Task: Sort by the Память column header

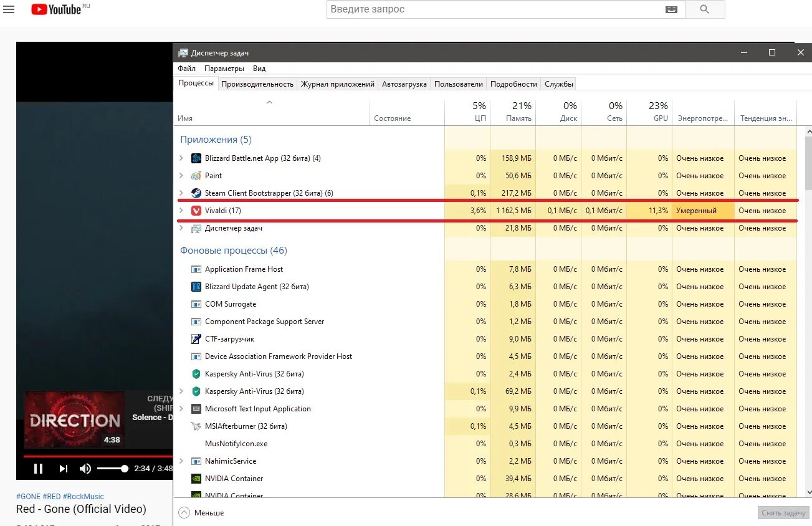Action: 513,112
